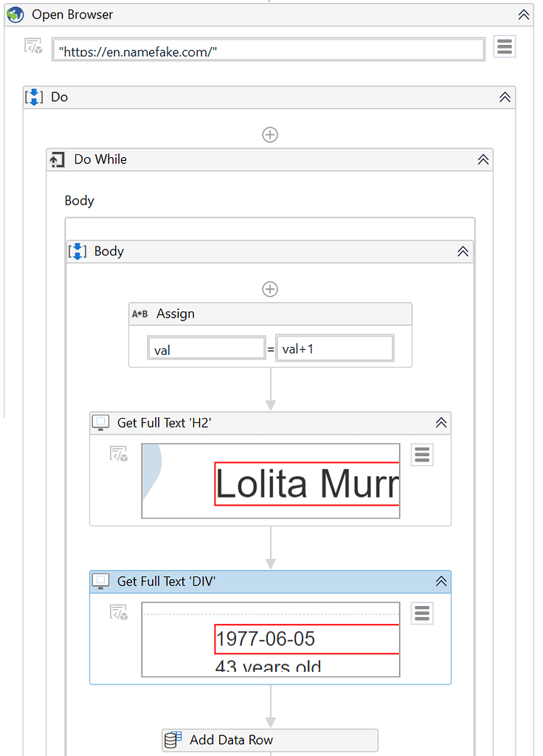Select the Lolita Murr target screenshot thumbnail

pyautogui.click(x=271, y=481)
